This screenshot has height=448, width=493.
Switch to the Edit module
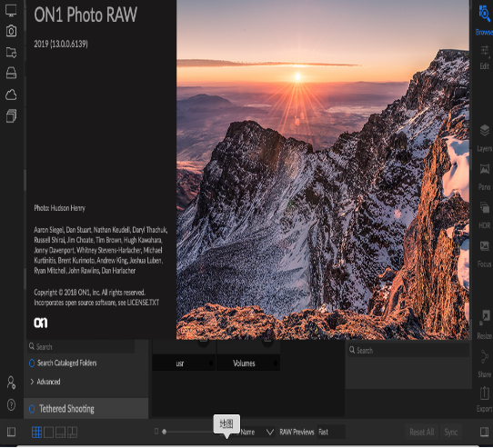485,57
